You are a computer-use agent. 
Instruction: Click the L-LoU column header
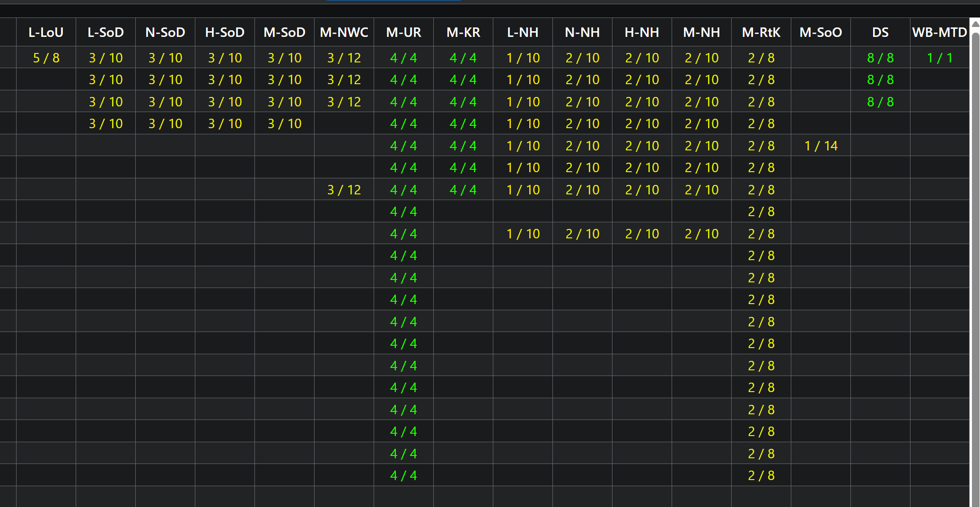coord(46,32)
